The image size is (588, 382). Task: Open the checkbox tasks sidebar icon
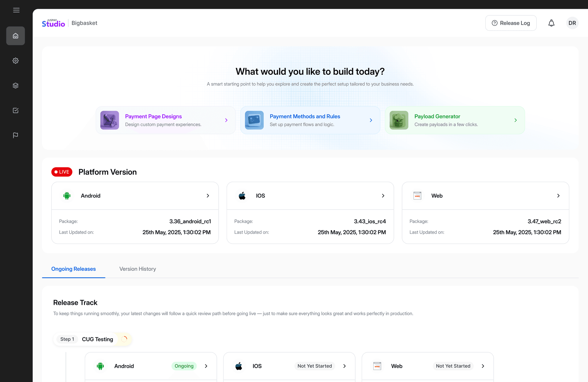pos(16,110)
